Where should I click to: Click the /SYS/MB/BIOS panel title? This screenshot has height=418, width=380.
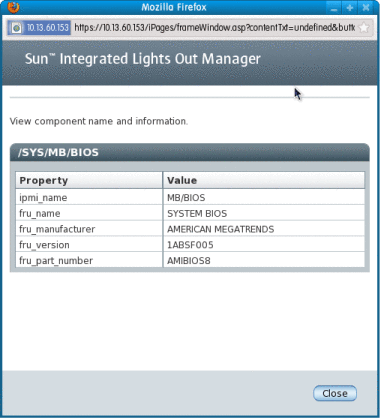pyautogui.click(x=58, y=152)
